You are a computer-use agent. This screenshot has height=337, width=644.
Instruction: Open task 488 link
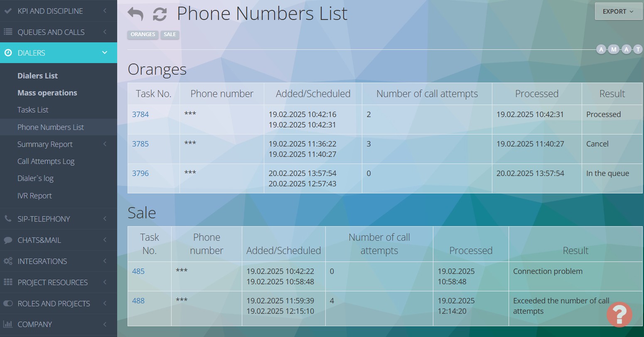[x=138, y=301]
